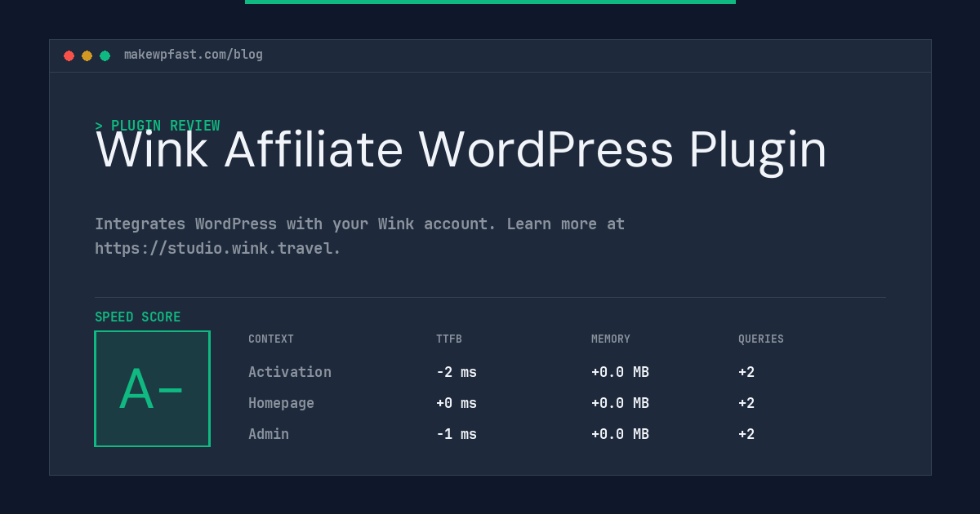Click the 'Wink Affiliate WordPress Plugin' heading
The height and width of the screenshot is (514, 980).
461,151
